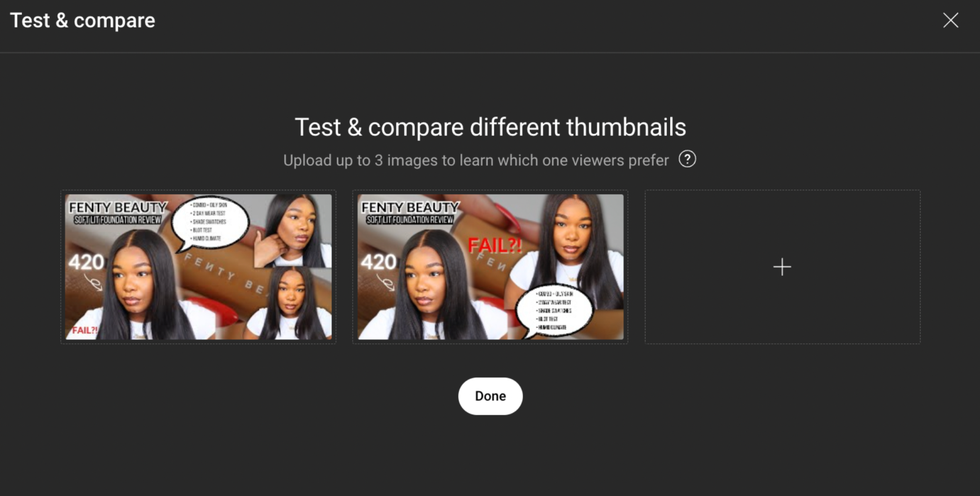Close the Test & compare dialog
The width and height of the screenshot is (980, 496).
(x=951, y=20)
